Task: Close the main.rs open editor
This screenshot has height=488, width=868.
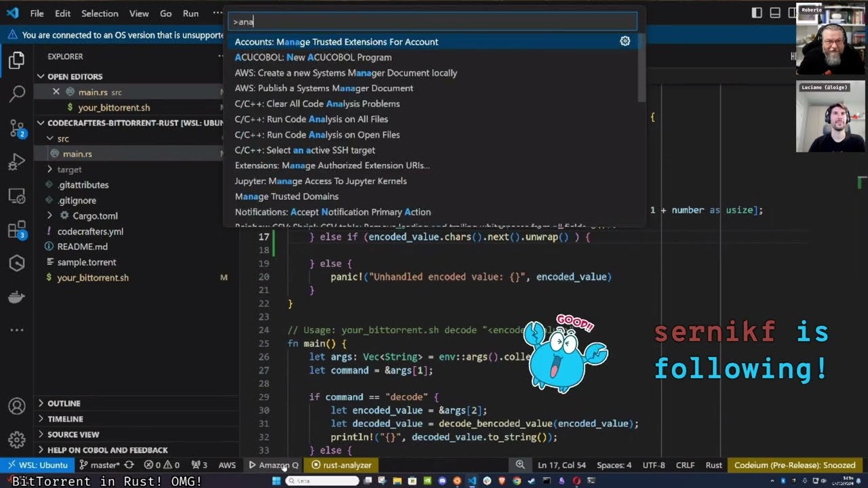Action: tap(56, 92)
